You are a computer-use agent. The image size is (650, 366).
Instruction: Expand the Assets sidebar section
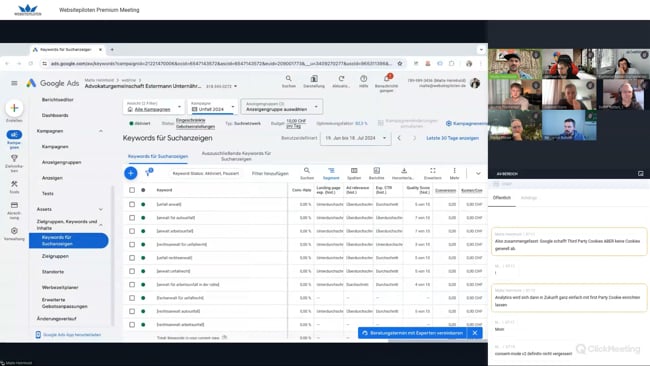tap(101, 209)
